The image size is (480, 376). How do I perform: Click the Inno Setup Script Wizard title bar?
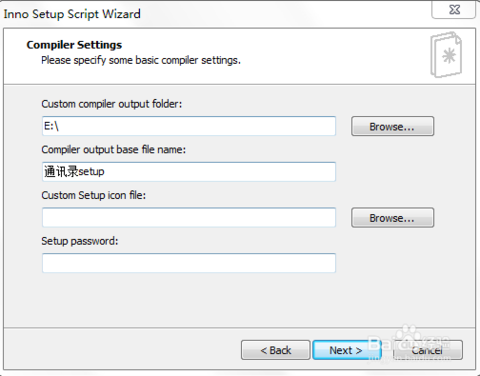[213, 14]
